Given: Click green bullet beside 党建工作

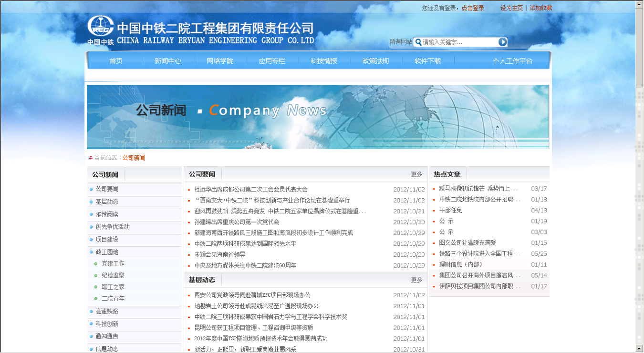Looking at the screenshot, I should coord(96,264).
